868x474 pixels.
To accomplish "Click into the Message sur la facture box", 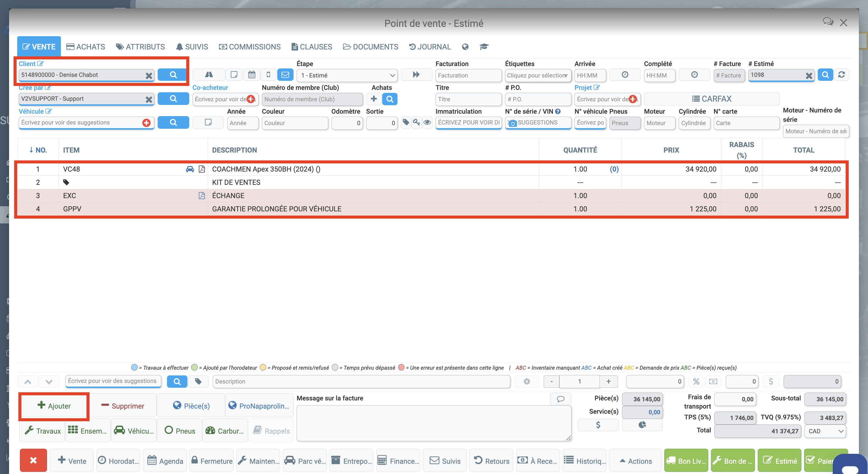I will coord(434,423).
